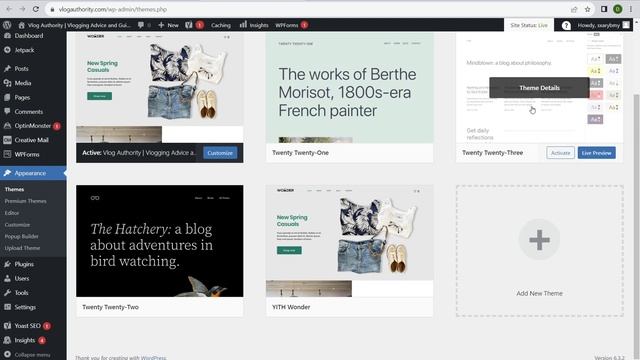640x360 pixels.
Task: Open Vlog Authority site name in admin bar
Action: pos(74,25)
